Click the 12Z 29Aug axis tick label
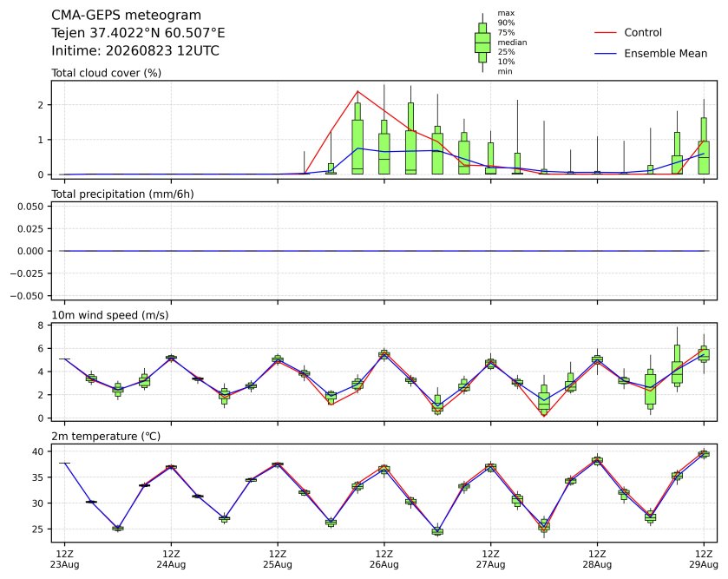This screenshot has width=728, height=579. click(704, 559)
